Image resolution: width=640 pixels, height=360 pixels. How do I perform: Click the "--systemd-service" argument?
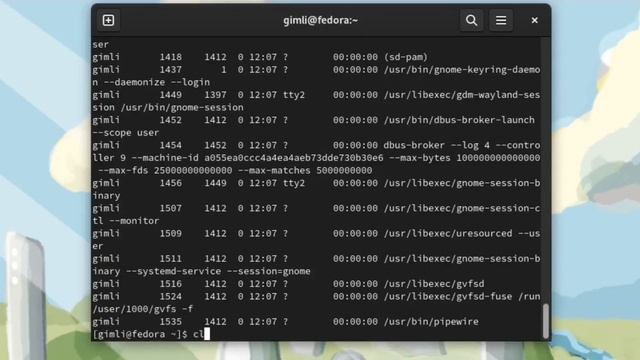pyautogui.click(x=173, y=271)
